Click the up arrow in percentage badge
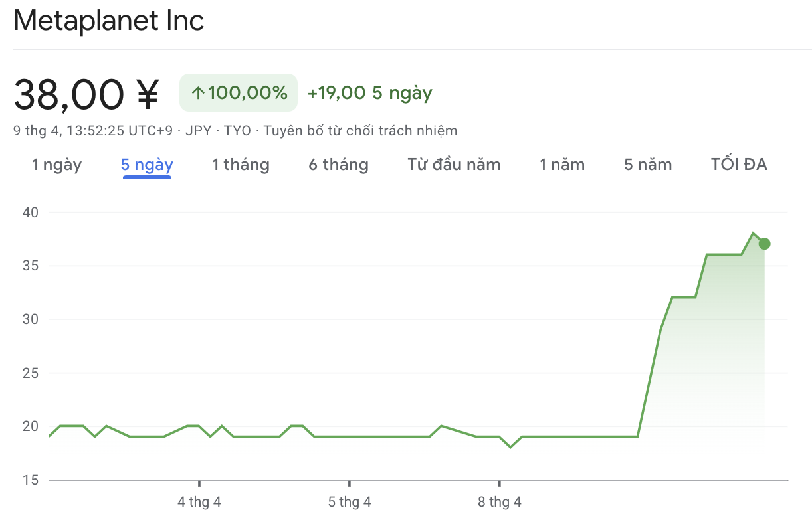The width and height of the screenshot is (812, 526). point(198,93)
